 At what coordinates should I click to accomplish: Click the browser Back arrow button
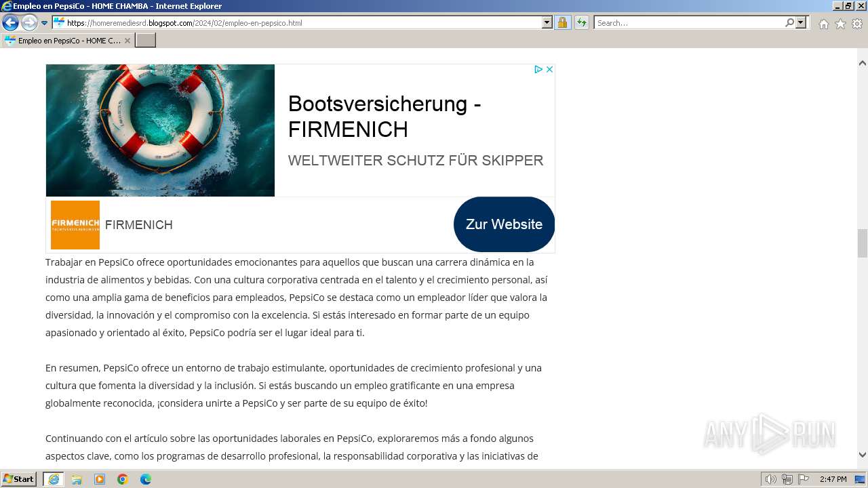pos(10,23)
